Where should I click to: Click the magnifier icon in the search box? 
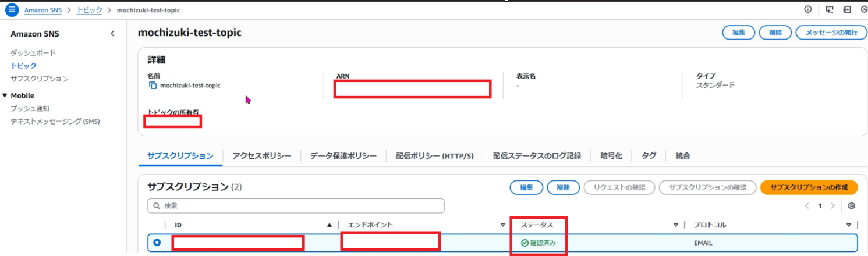157,206
